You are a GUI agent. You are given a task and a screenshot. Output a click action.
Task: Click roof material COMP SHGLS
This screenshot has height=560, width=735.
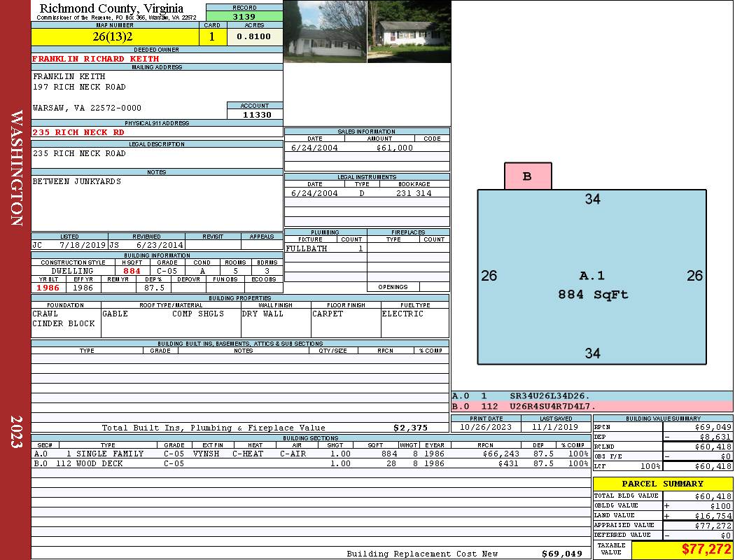pyautogui.click(x=198, y=314)
